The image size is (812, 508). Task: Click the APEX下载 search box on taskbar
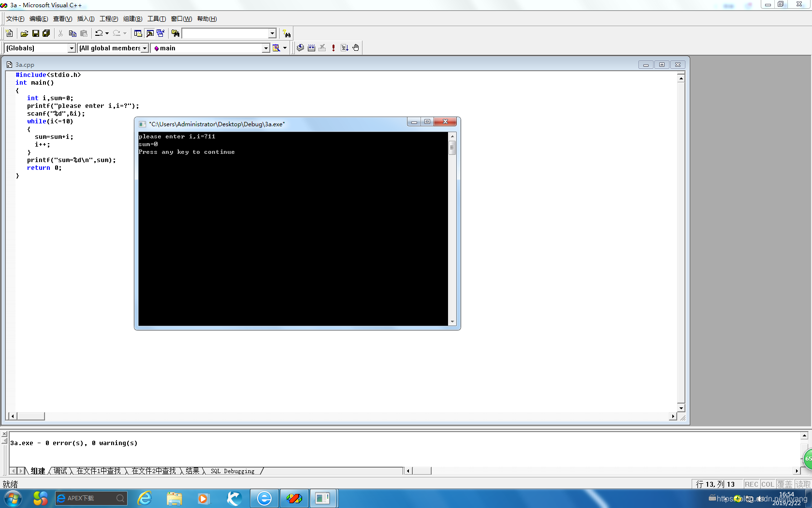[91, 498]
